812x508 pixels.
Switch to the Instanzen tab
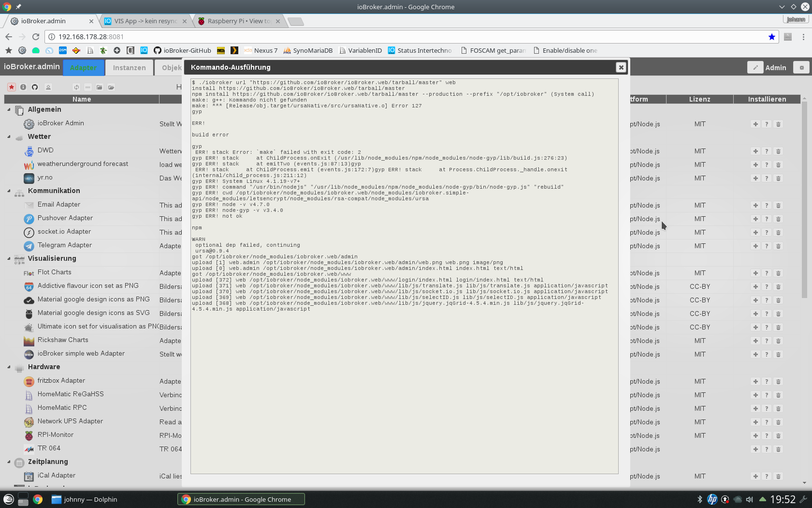coord(129,68)
